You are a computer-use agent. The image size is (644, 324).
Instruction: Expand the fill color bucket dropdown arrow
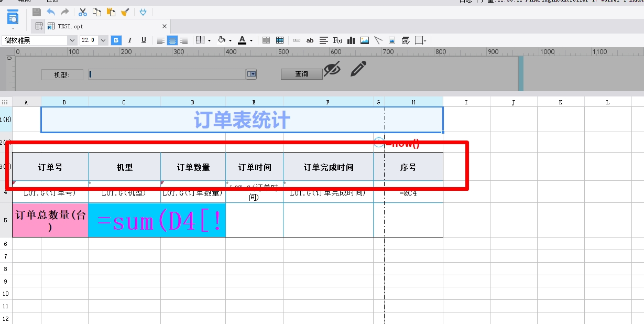click(x=230, y=41)
